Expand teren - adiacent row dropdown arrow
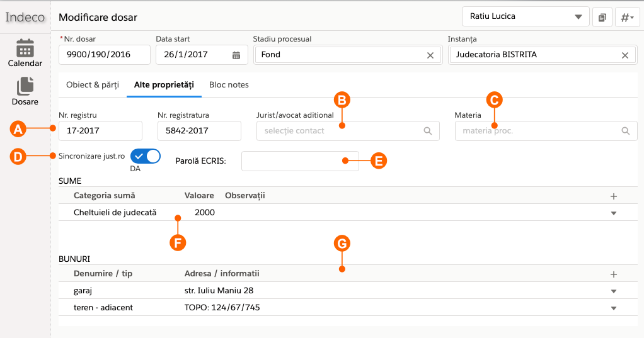This screenshot has height=338, width=644. [614, 308]
